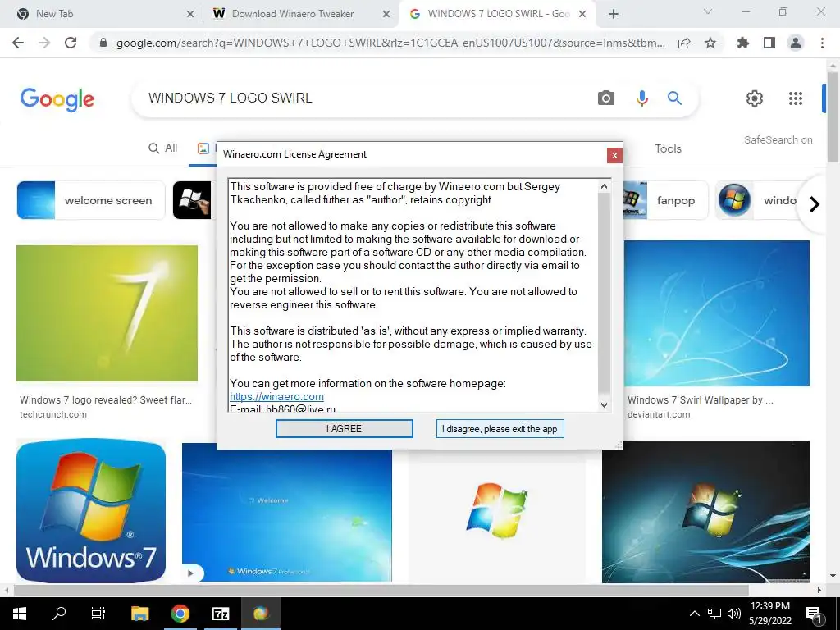This screenshot has height=630, width=840.
Task: Search by image camera icon
Action: [x=606, y=98]
